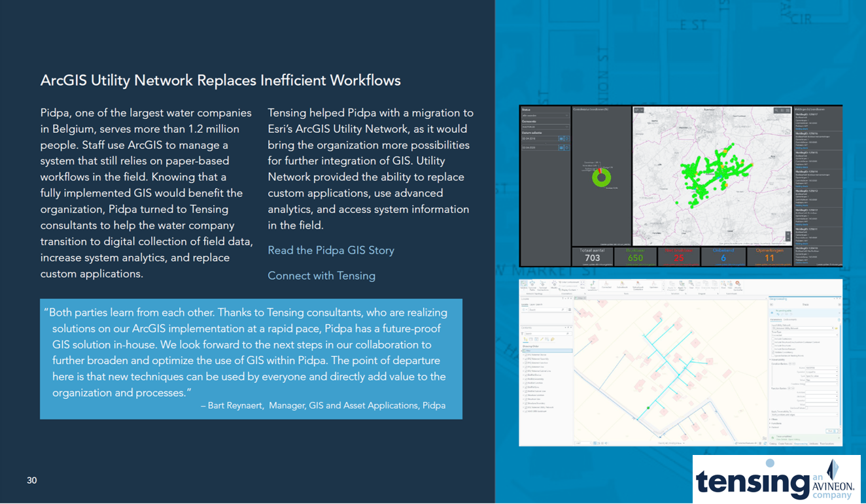Switch to the Layer Search tab in the Locate pane
The height and width of the screenshot is (504, 866).
pyautogui.click(x=535, y=304)
